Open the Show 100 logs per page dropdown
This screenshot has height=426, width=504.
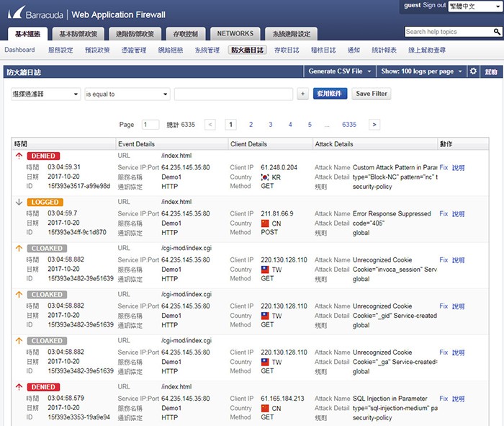[x=421, y=71]
